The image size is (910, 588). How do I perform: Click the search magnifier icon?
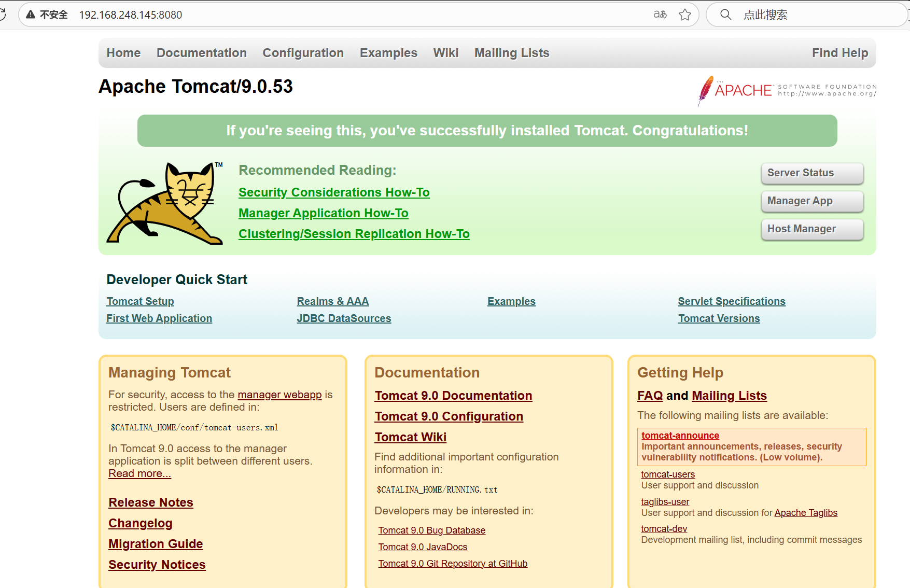point(726,15)
